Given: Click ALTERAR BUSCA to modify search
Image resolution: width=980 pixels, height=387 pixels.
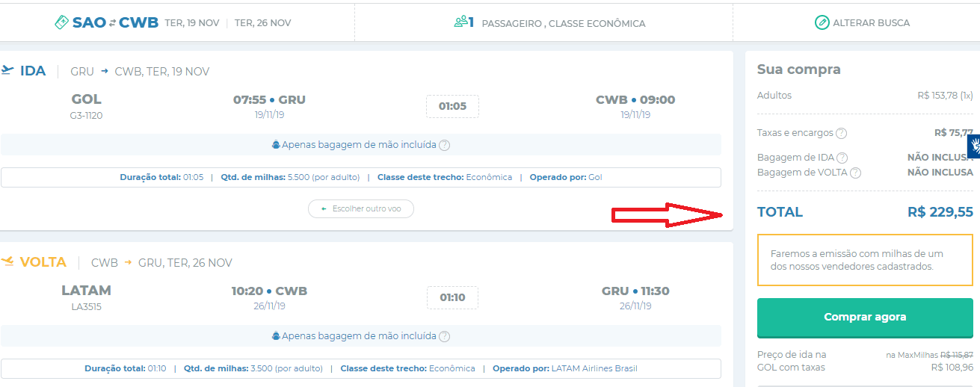Looking at the screenshot, I should click(862, 23).
